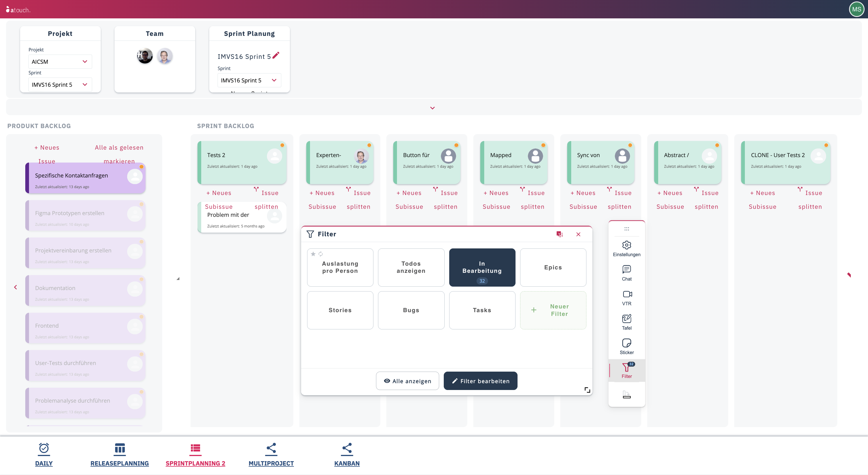Screen dimensions: 868x475
Task: Collapse Produkt Backlog with left chevron
Action: point(15,287)
